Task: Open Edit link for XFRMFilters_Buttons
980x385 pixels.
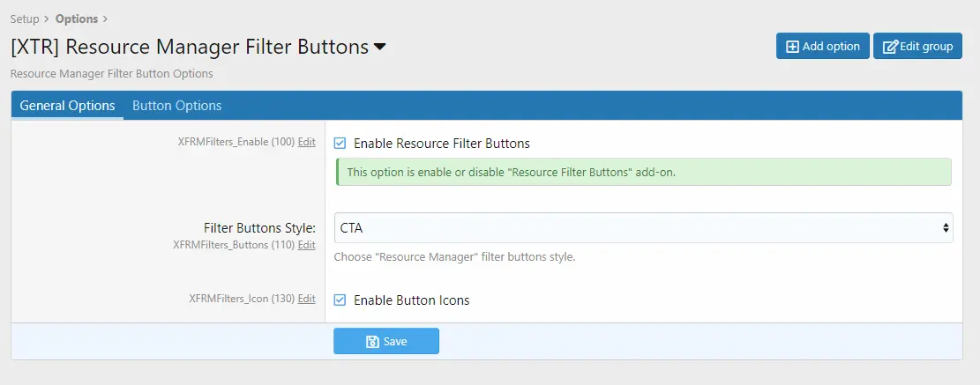Action: click(x=306, y=245)
